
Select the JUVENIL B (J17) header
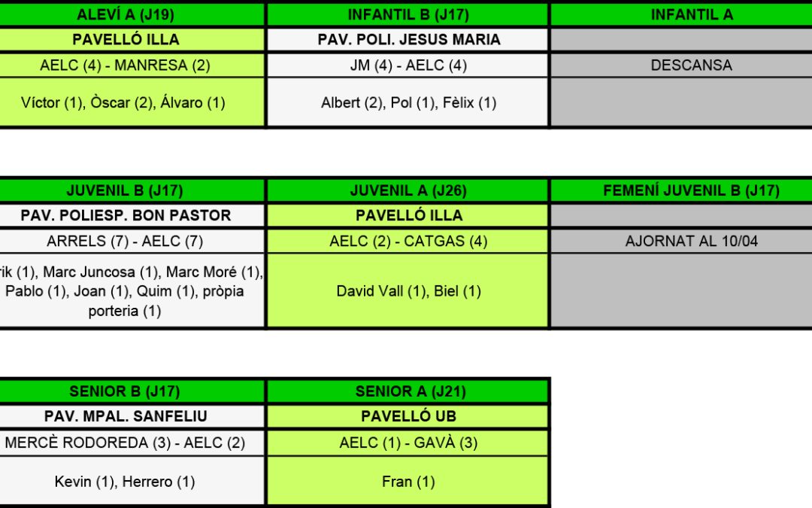[x=125, y=191]
